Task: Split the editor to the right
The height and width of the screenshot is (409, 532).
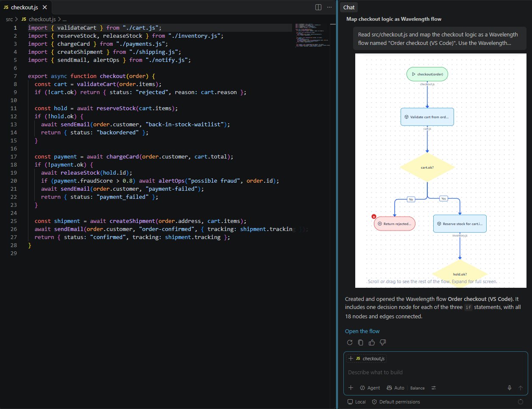Action: (318, 7)
